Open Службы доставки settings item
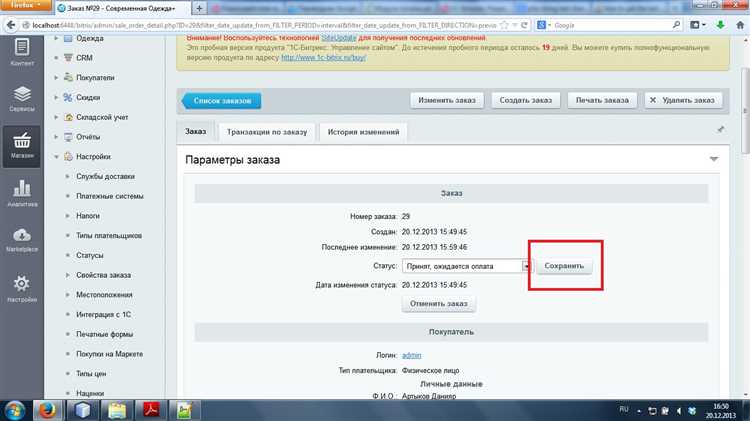750x421 pixels. [x=105, y=176]
